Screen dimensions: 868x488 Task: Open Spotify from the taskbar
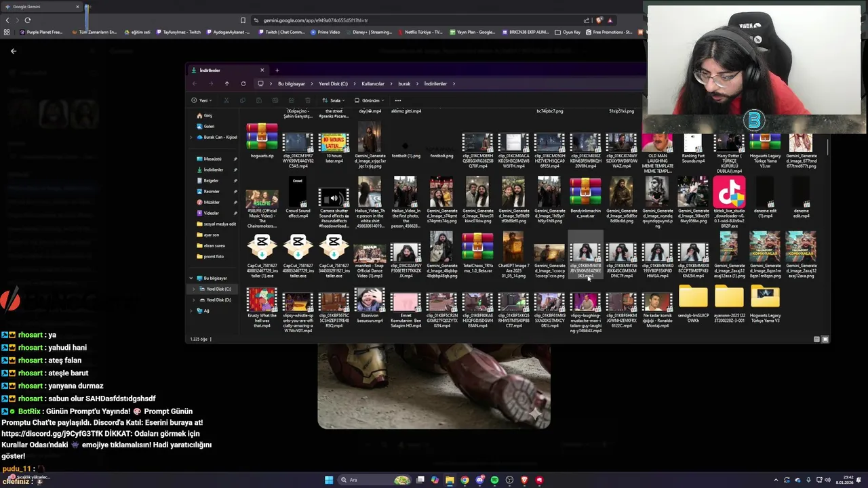[x=494, y=480]
